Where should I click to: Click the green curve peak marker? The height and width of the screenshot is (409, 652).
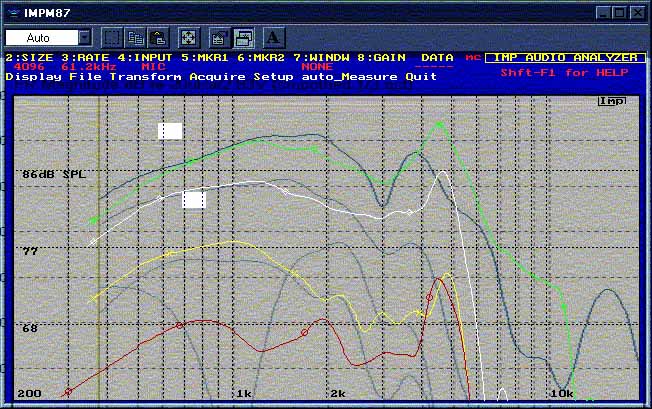point(439,124)
